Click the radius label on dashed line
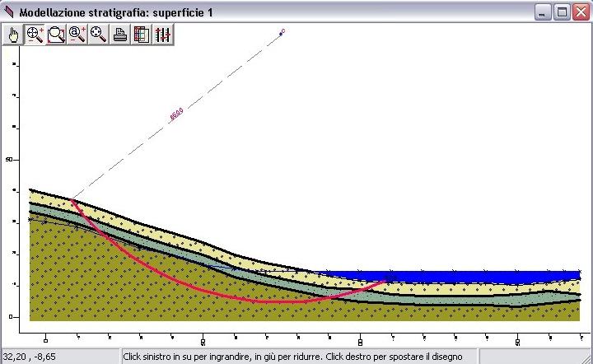This screenshot has width=593, height=364. [175, 116]
